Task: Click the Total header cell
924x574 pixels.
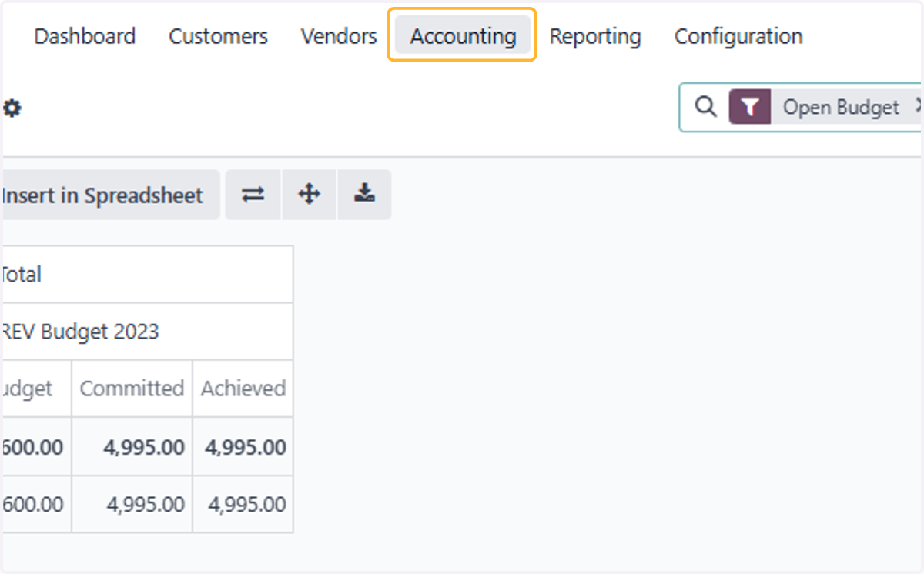Action: click(146, 275)
